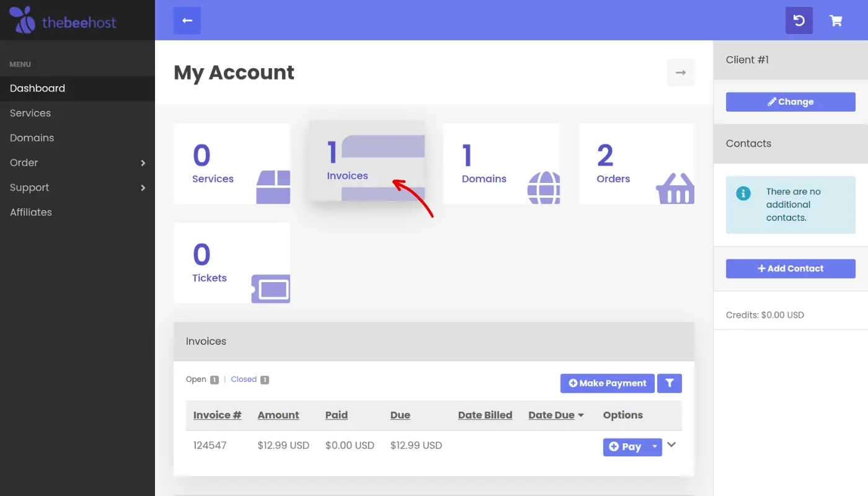Open the shopping cart icon
Viewport: 868px width, 496px height.
(836, 20)
